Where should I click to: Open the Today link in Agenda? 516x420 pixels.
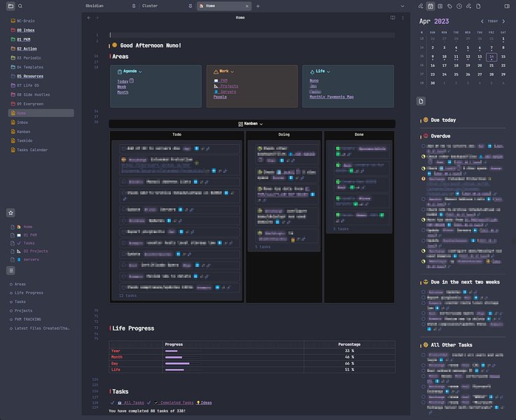tap(123, 81)
